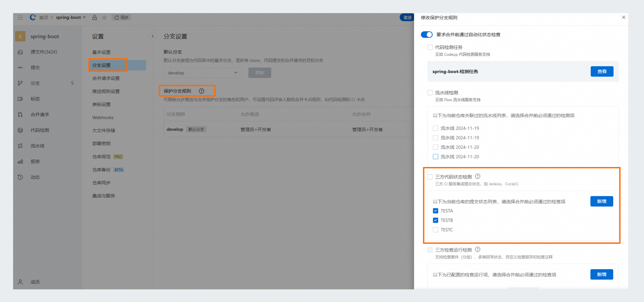Click the Codeup logo icon
This screenshot has width=644, height=302.
pyautogui.click(x=33, y=17)
